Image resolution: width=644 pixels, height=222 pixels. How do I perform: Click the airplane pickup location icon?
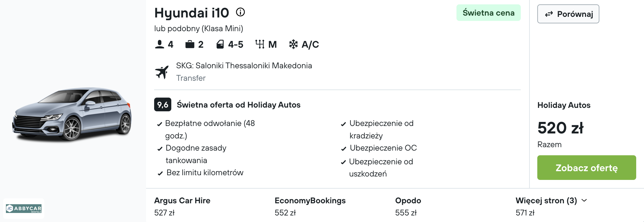(x=162, y=72)
